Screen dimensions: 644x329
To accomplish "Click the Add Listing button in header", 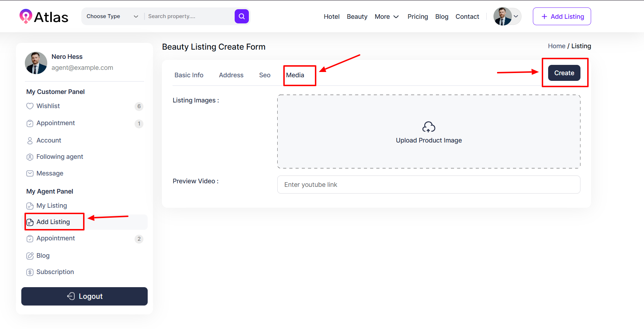I will click(x=562, y=16).
